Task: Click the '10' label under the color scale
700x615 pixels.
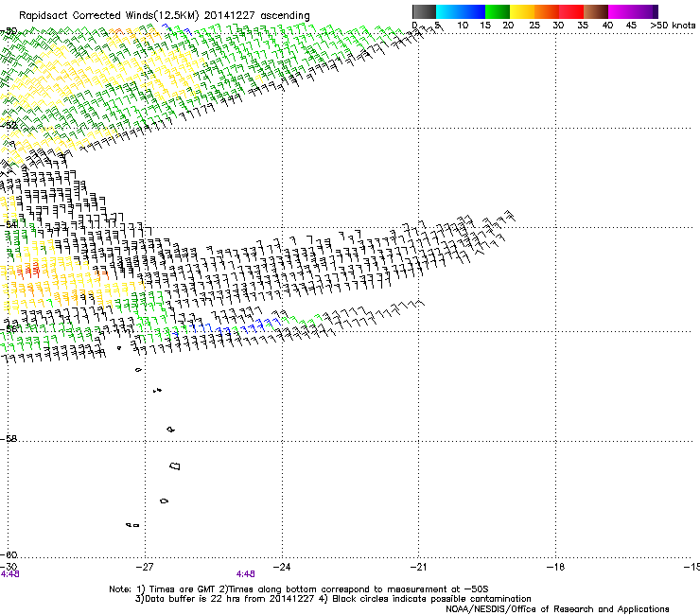Action: coord(463,26)
